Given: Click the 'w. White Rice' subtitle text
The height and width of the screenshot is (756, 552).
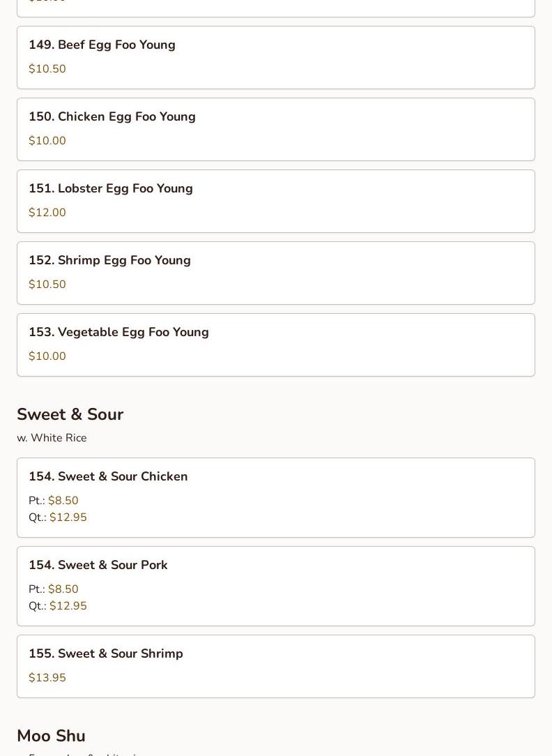Looking at the screenshot, I should [x=52, y=438].
